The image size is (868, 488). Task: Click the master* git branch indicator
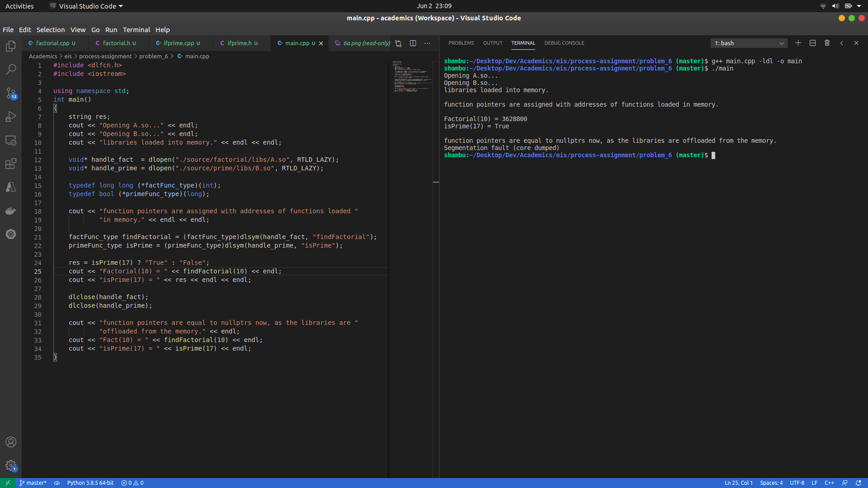coord(33,483)
